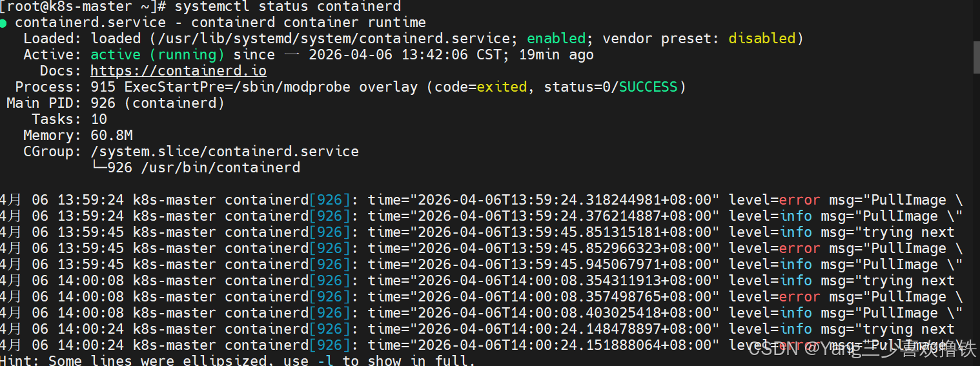Select the '[root@k8s-master ~]#' prompt text

pyautogui.click(x=84, y=7)
